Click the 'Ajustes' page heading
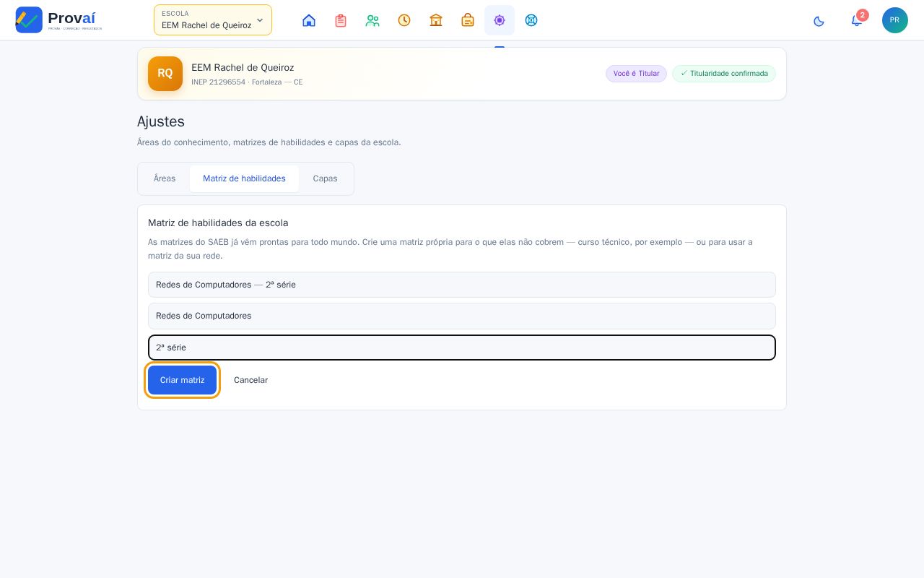Screen dimensions: 924x578 click(161, 121)
